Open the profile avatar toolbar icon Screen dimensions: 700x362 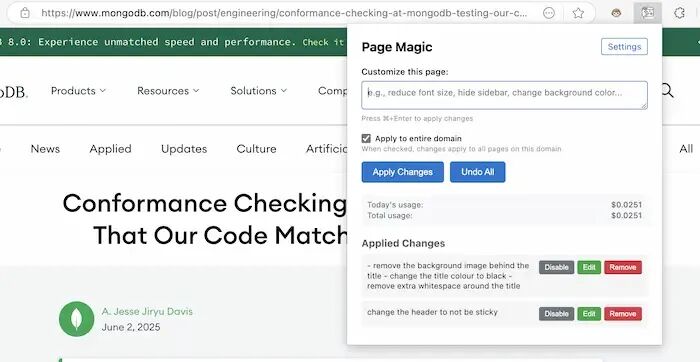coord(616,13)
